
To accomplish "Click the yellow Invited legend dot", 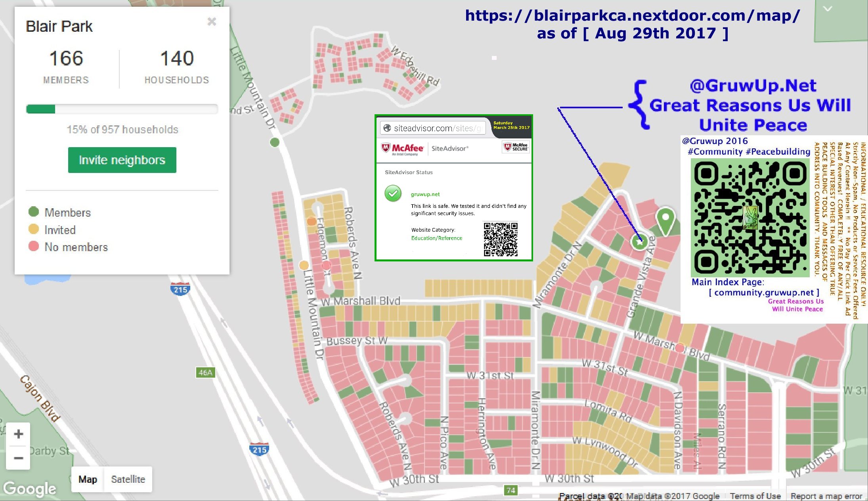I will [34, 229].
